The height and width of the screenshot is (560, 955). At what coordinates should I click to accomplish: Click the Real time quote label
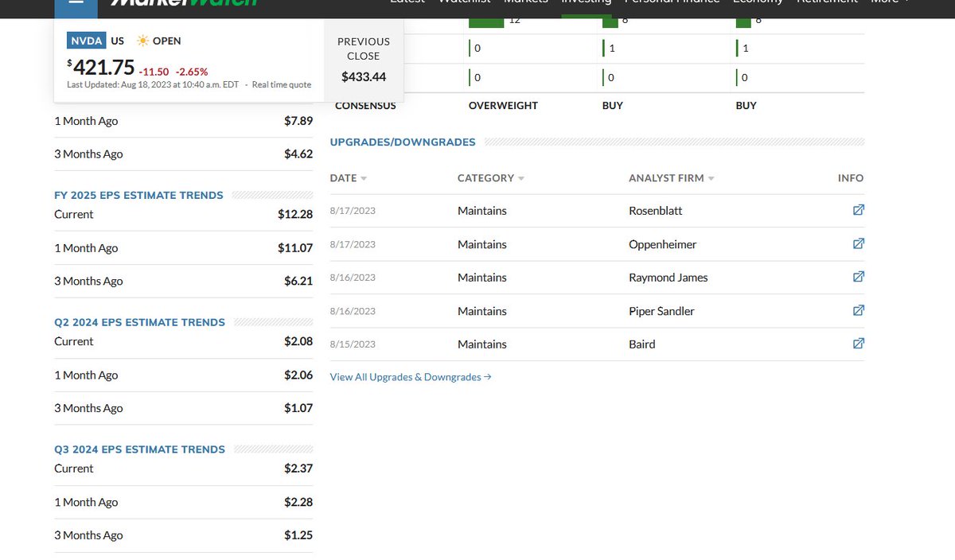pos(282,85)
